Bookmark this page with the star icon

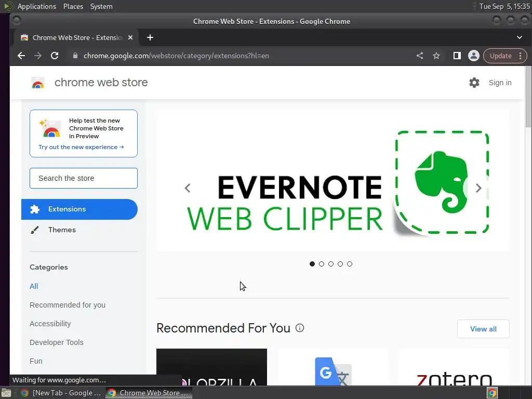pos(436,56)
